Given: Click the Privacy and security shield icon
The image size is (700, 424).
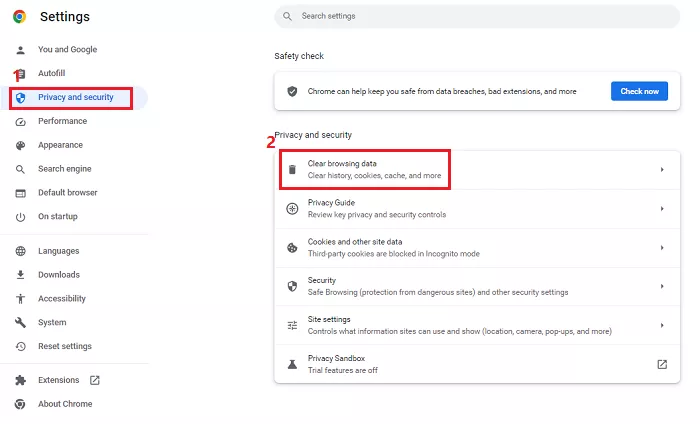Looking at the screenshot, I should (x=21, y=98).
